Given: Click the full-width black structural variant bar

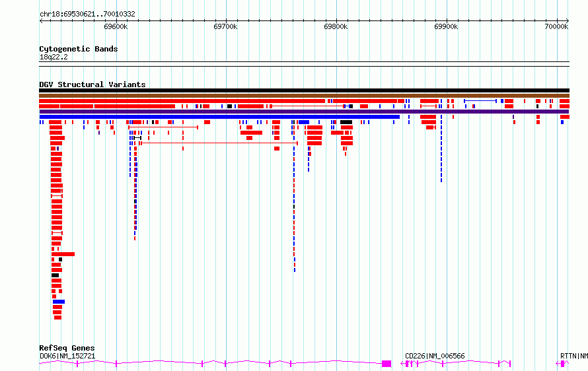Looking at the screenshot, I should pos(304,90).
